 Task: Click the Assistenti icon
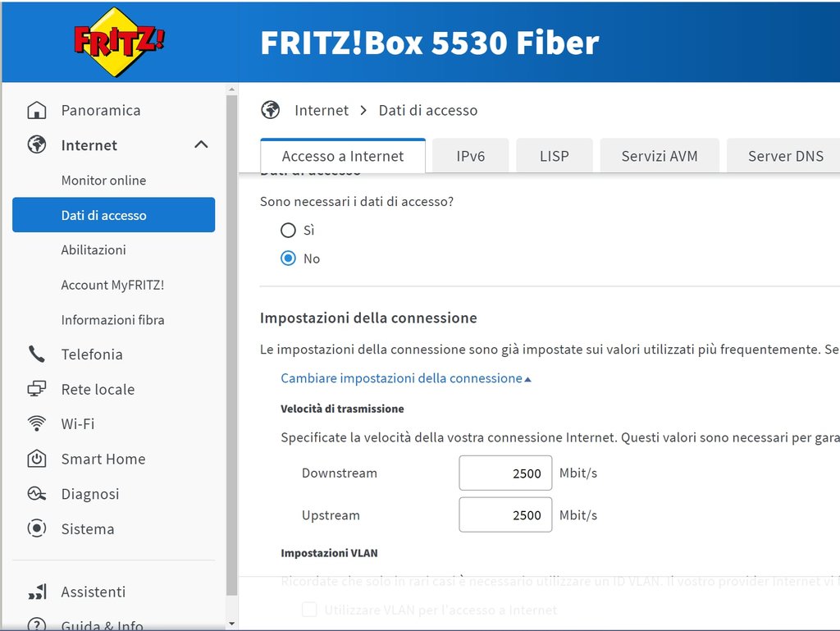point(36,592)
